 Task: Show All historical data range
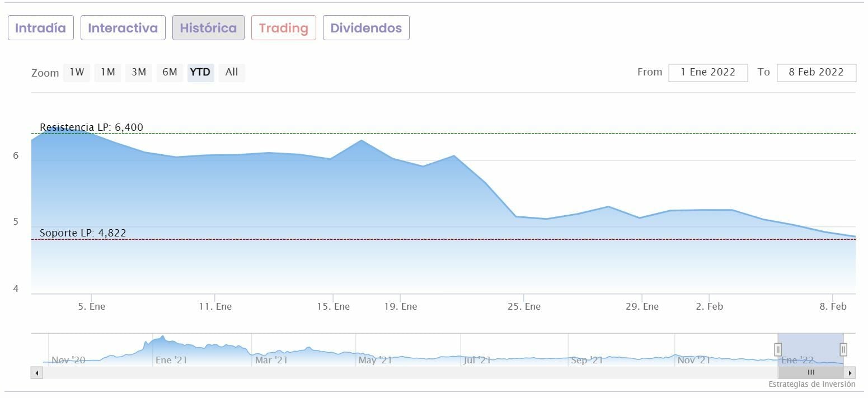click(x=232, y=72)
